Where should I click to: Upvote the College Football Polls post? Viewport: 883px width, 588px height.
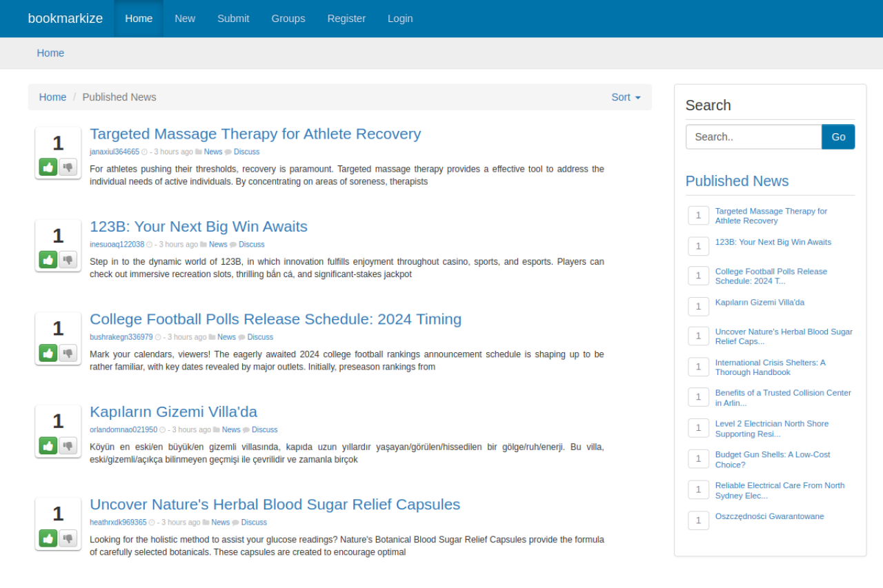coord(48,353)
